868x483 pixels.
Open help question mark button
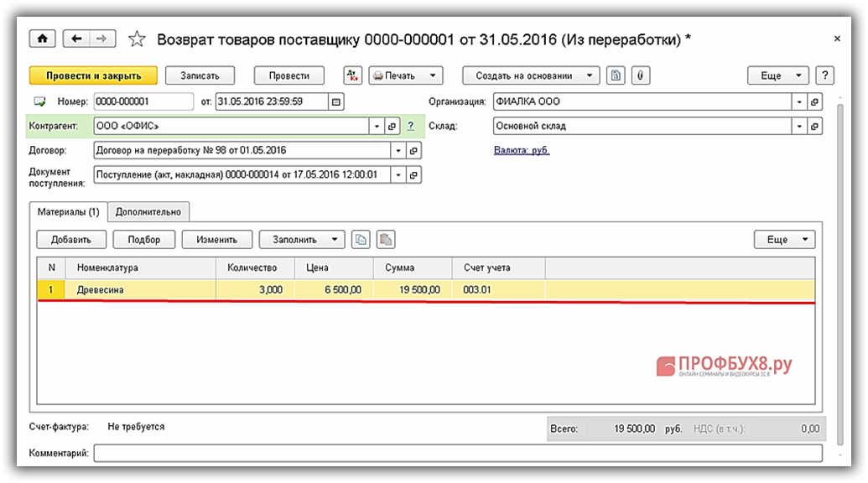(825, 75)
